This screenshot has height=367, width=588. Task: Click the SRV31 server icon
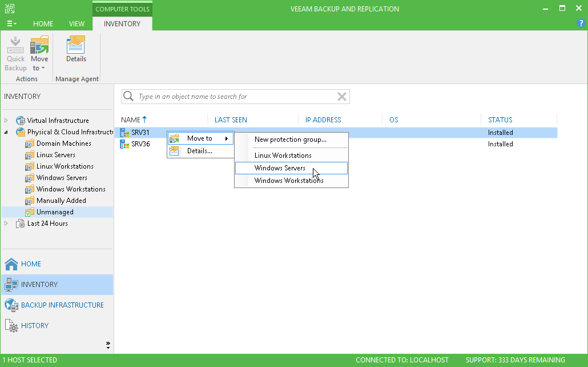[x=124, y=133]
